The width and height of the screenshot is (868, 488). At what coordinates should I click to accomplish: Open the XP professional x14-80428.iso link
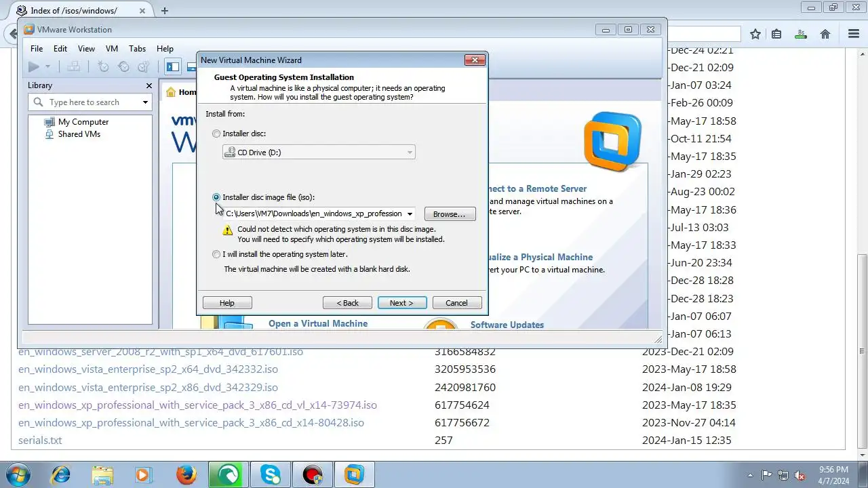coord(191,423)
